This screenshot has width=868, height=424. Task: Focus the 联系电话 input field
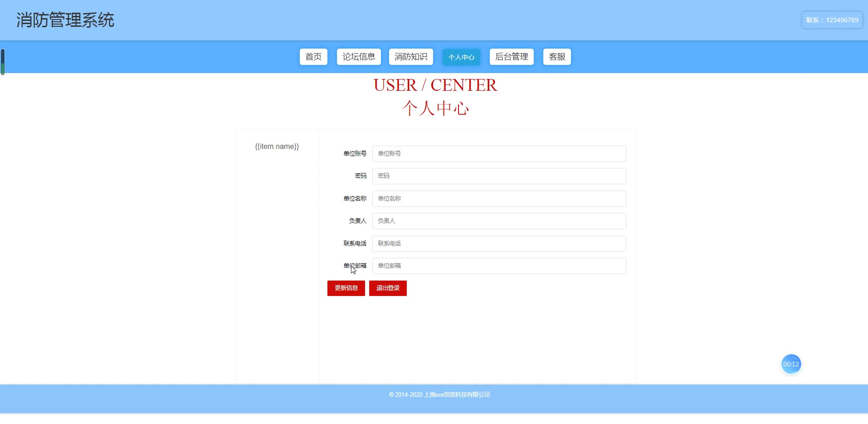(499, 244)
